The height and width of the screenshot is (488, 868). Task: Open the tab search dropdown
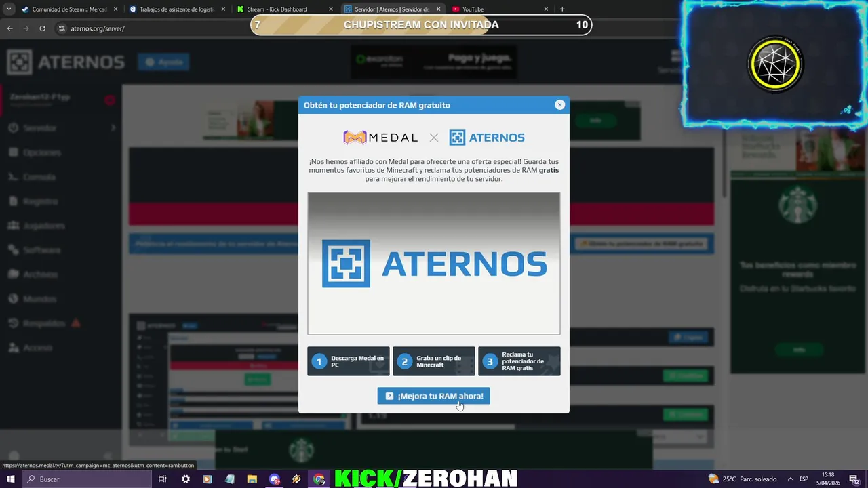tap(9, 9)
